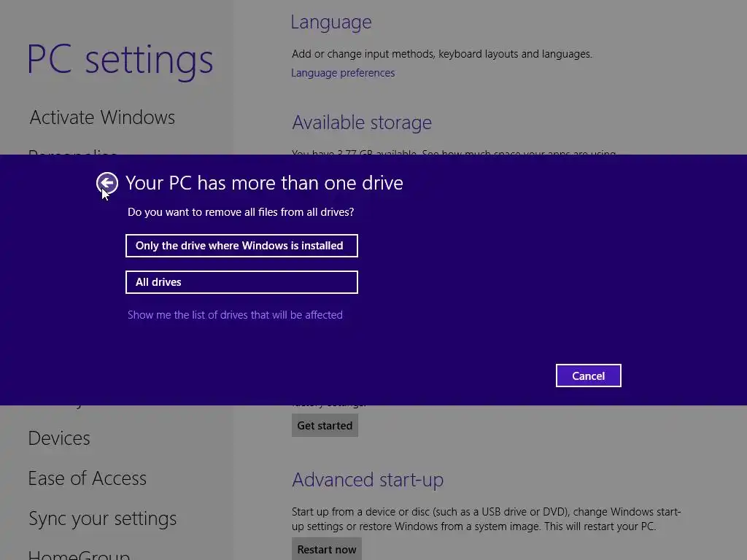Viewport: 747px width, 560px height.
Task: Cancel the drive removal dialog
Action: click(x=589, y=376)
